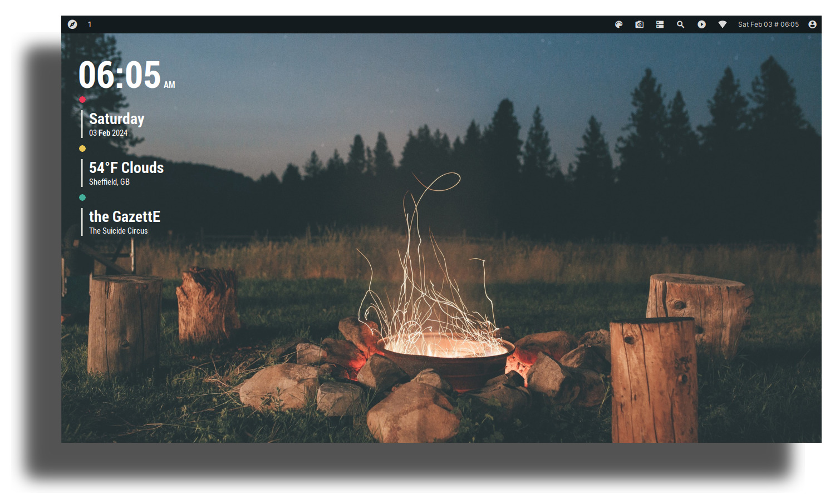Open the server/storage icon in the top bar

[x=660, y=24]
